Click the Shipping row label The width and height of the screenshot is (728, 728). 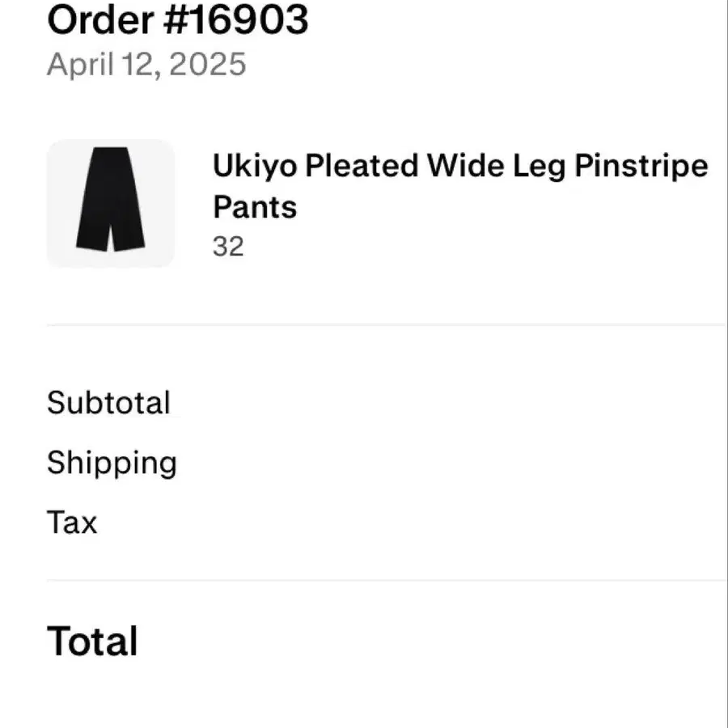pos(112,463)
